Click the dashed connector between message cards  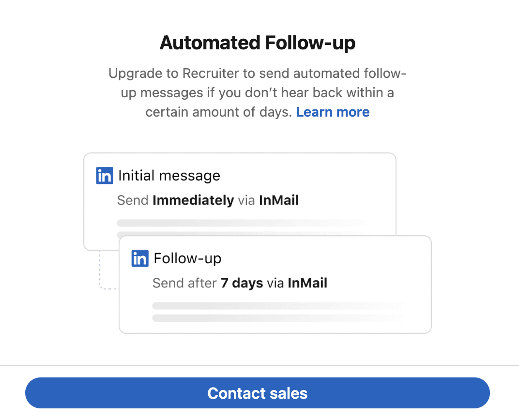(x=101, y=271)
